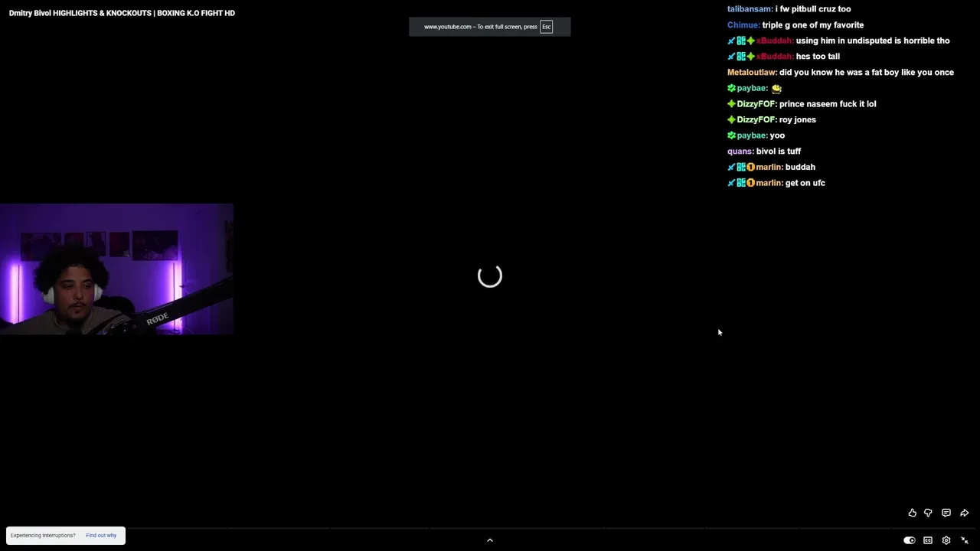This screenshot has height=551, width=980.
Task: Click the video progress bar
Action: coord(490,529)
